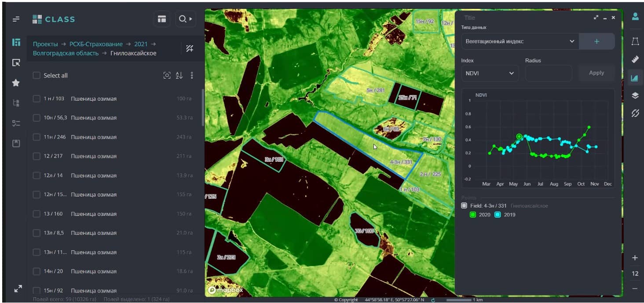Click the user profile icon
The height and width of the screenshot is (303, 644).
pyautogui.click(x=635, y=17)
